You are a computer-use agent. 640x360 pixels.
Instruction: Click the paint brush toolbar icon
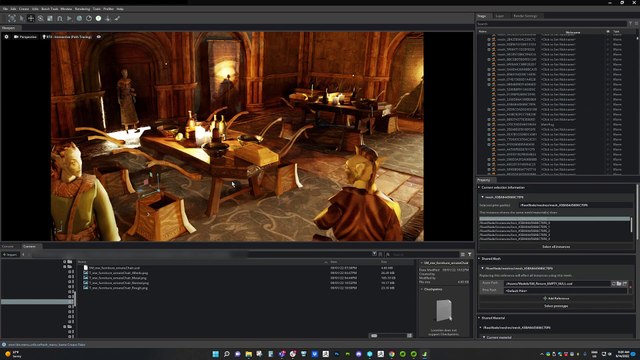click(x=117, y=18)
